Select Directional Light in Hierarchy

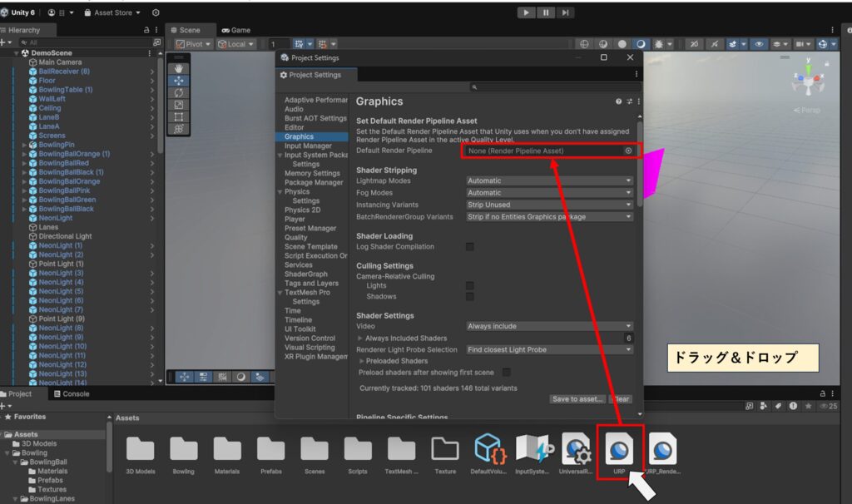click(65, 236)
